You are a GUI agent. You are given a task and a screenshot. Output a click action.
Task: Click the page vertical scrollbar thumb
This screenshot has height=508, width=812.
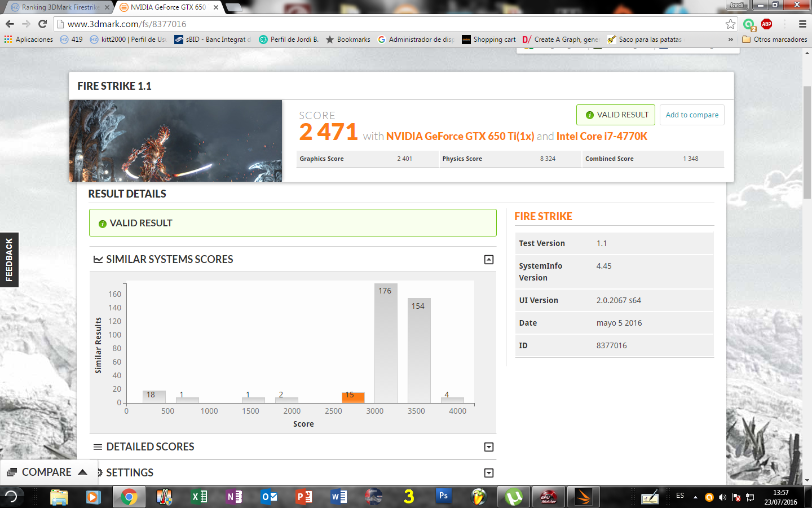point(807,142)
